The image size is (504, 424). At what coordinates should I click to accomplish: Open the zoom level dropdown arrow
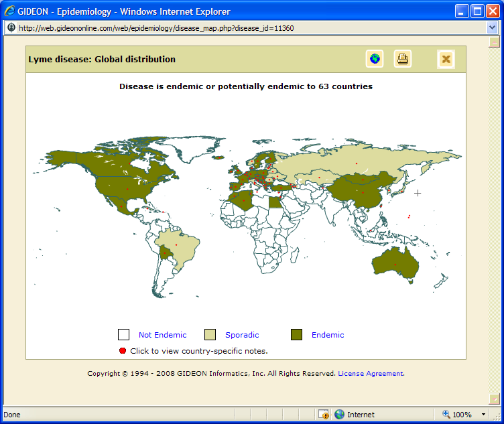click(x=483, y=415)
